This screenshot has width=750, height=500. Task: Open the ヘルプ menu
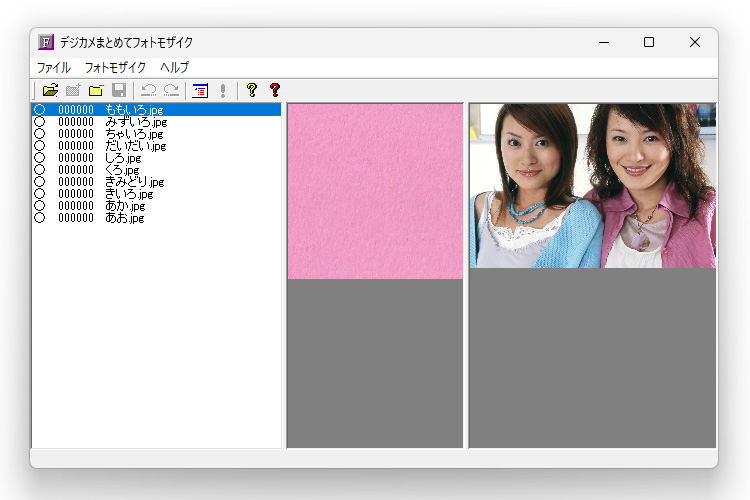coord(175,67)
